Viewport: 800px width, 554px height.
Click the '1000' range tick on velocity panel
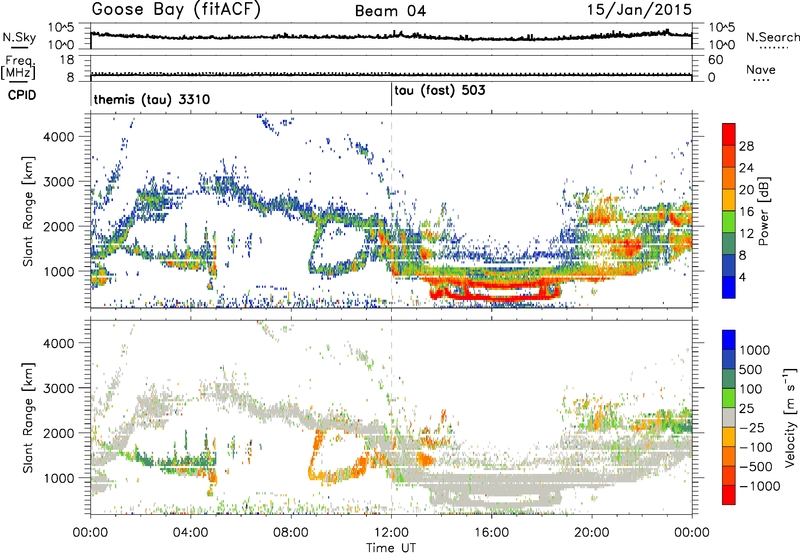59,478
